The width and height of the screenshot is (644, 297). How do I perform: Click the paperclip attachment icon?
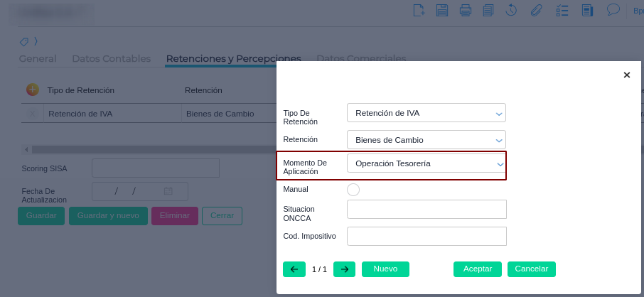pyautogui.click(x=537, y=10)
